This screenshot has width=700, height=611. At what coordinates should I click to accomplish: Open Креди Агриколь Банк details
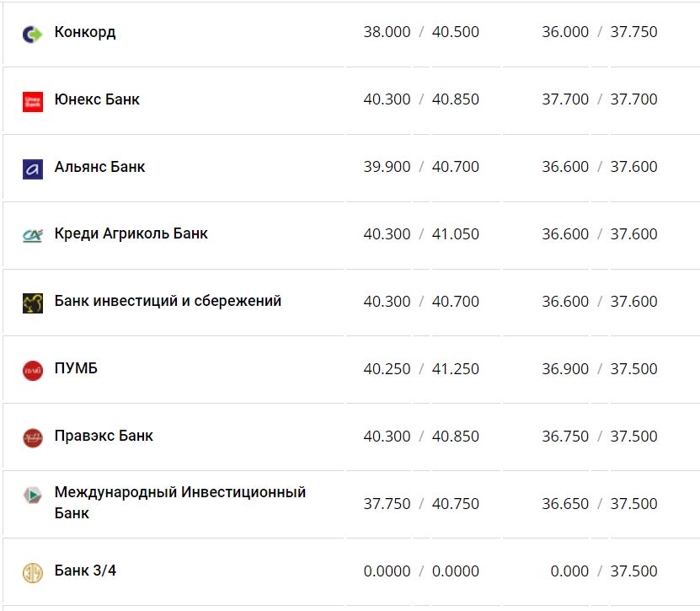(131, 233)
